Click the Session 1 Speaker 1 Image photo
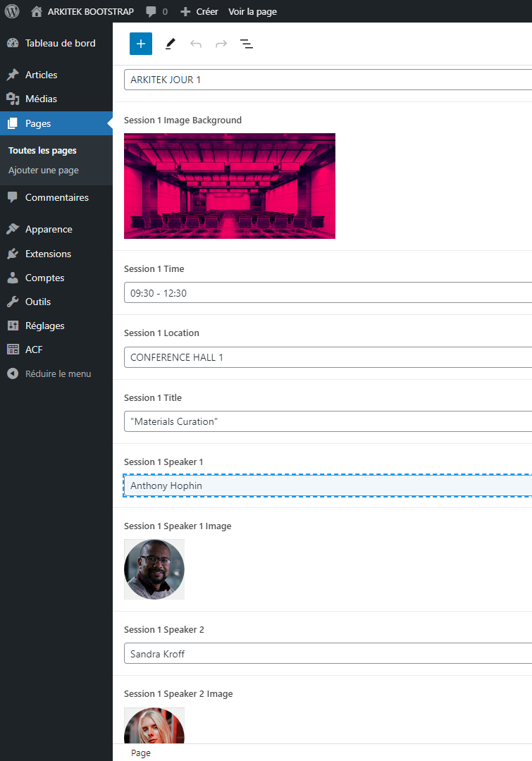The image size is (532, 761). 154,569
